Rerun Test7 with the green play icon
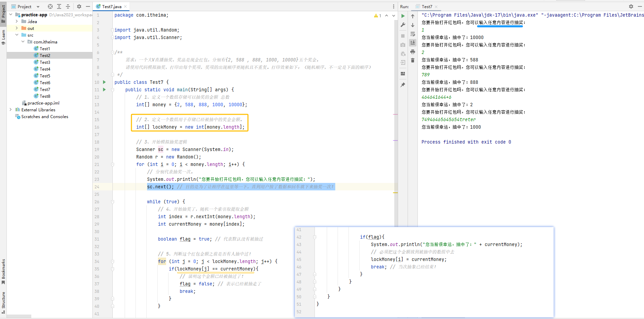The width and height of the screenshot is (644, 319). pos(403,16)
